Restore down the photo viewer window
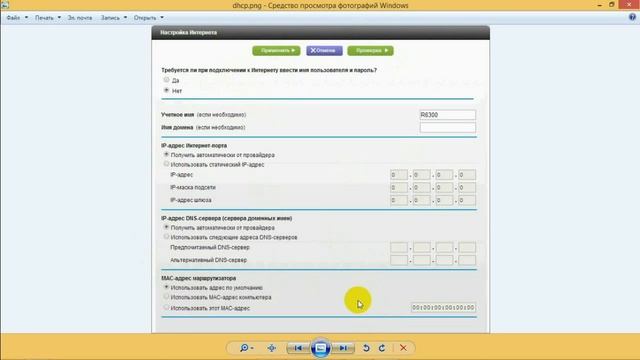 click(x=611, y=5)
